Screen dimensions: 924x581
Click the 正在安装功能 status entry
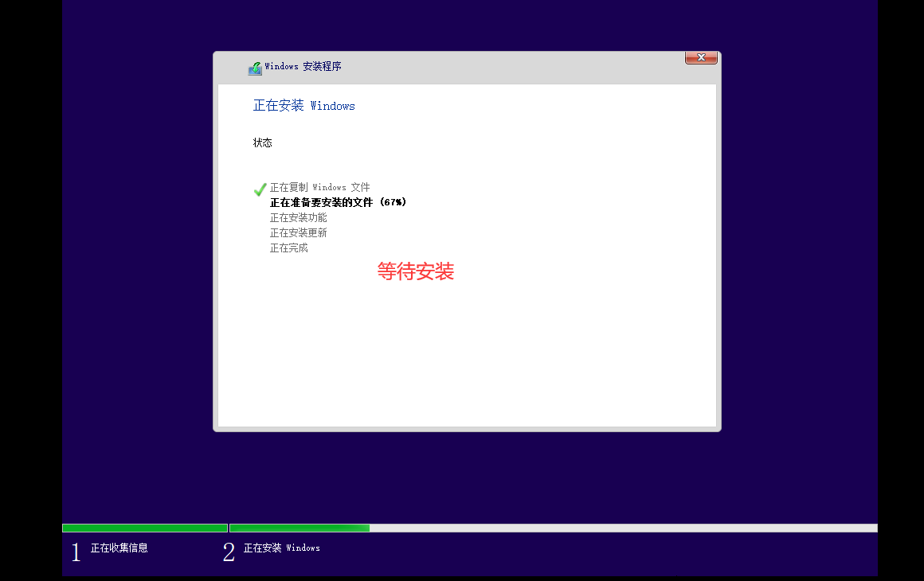pos(298,218)
